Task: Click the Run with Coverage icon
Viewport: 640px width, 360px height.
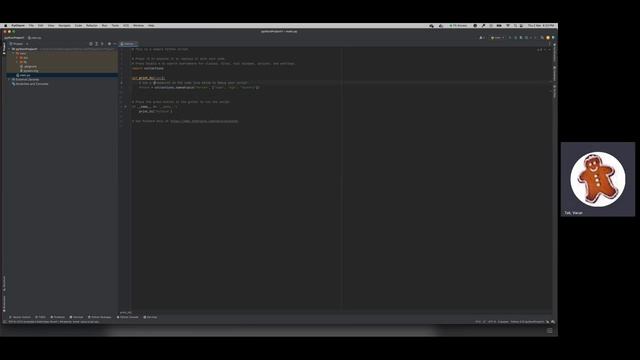Action: click(x=521, y=38)
